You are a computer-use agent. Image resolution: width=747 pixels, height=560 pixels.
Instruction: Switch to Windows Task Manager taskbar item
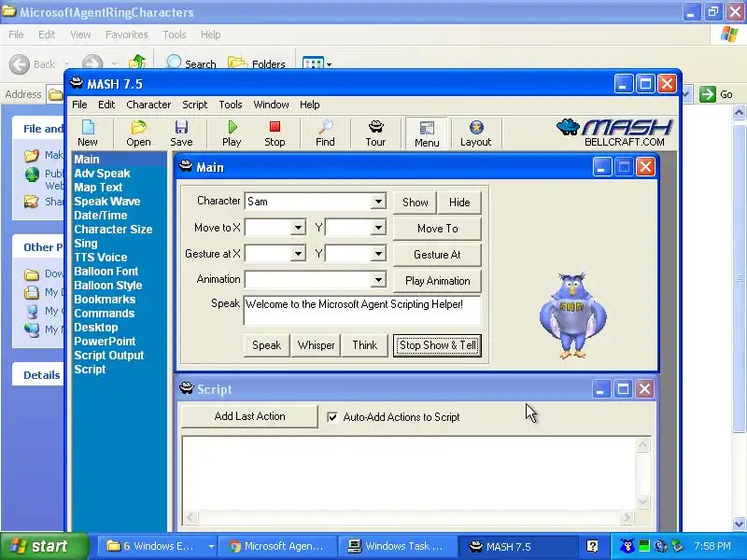[397, 546]
